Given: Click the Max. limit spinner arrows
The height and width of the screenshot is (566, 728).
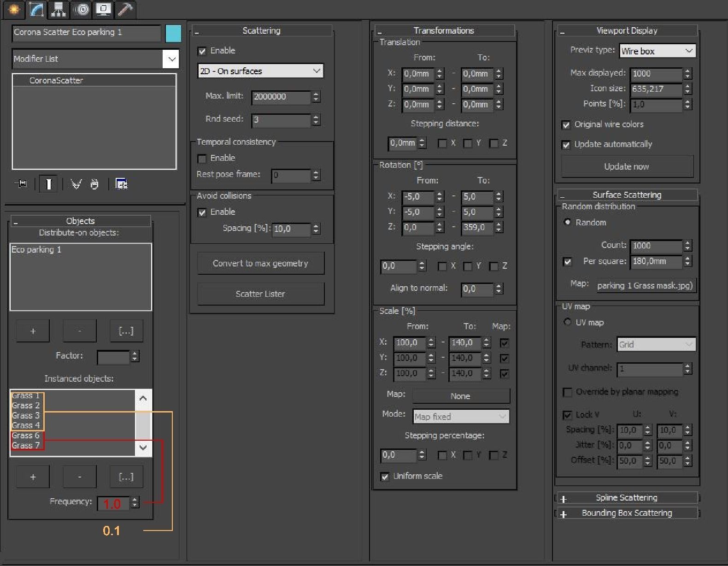Looking at the screenshot, I should point(316,97).
